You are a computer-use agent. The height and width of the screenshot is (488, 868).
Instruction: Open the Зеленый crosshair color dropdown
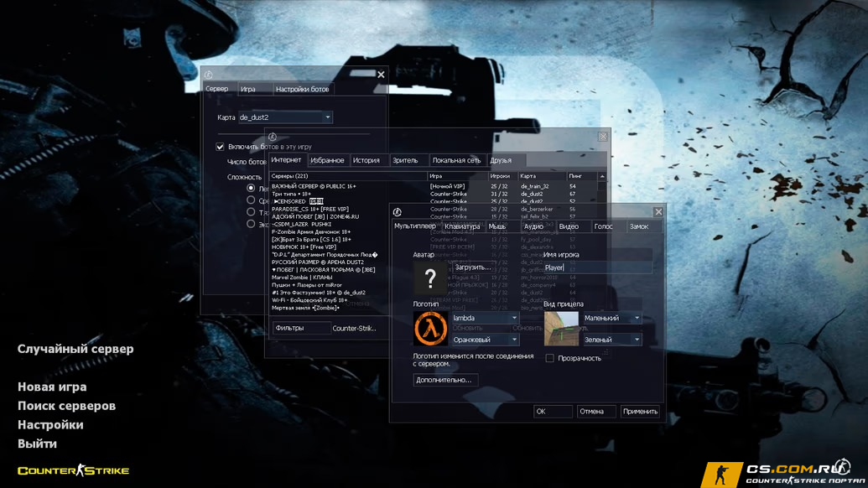pos(611,340)
